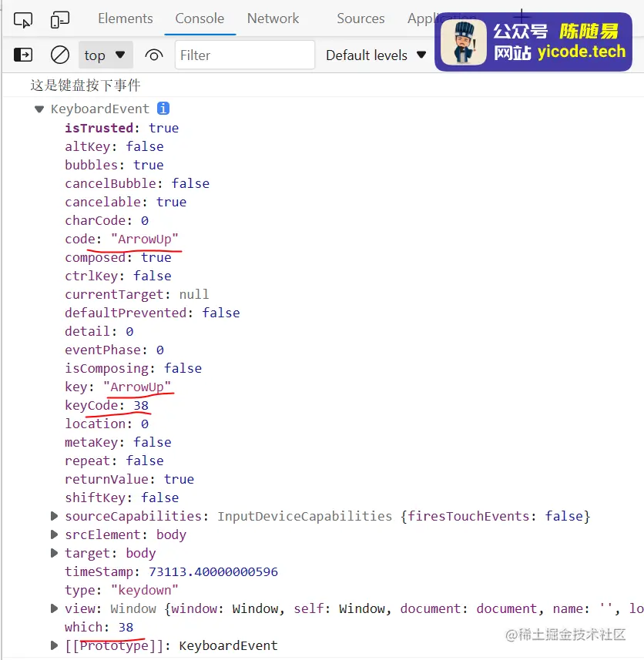Clear the console messages
This screenshot has height=660, width=644.
point(59,55)
